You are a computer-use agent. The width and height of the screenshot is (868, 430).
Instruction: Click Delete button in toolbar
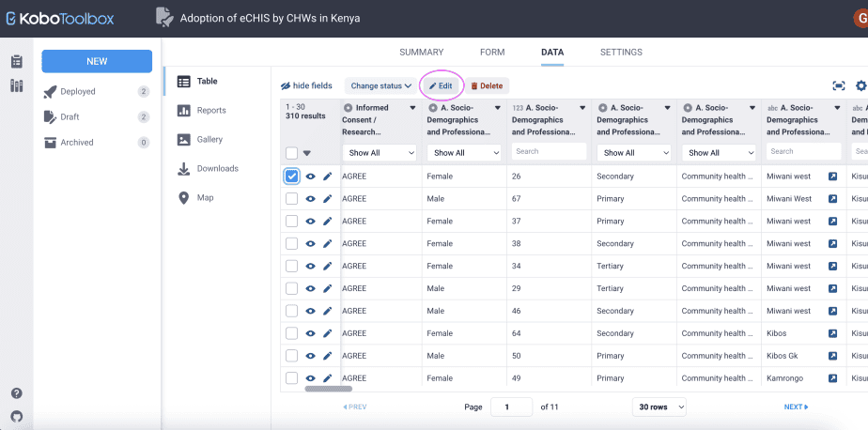pyautogui.click(x=487, y=85)
